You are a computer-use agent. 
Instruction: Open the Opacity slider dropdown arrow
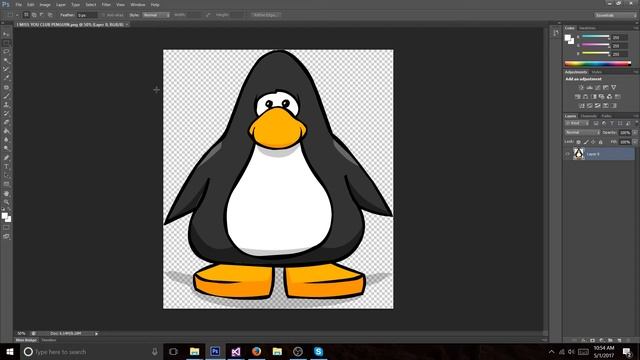[x=635, y=132]
